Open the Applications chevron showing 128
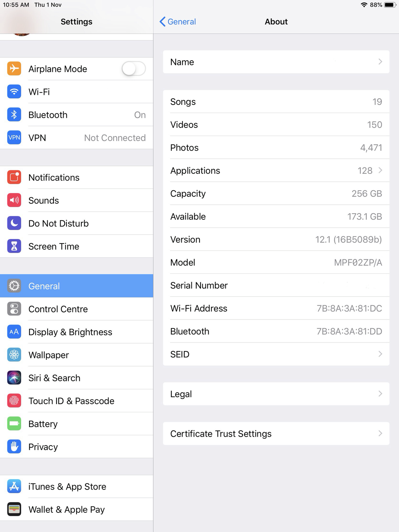This screenshot has height=532, width=399. click(380, 170)
